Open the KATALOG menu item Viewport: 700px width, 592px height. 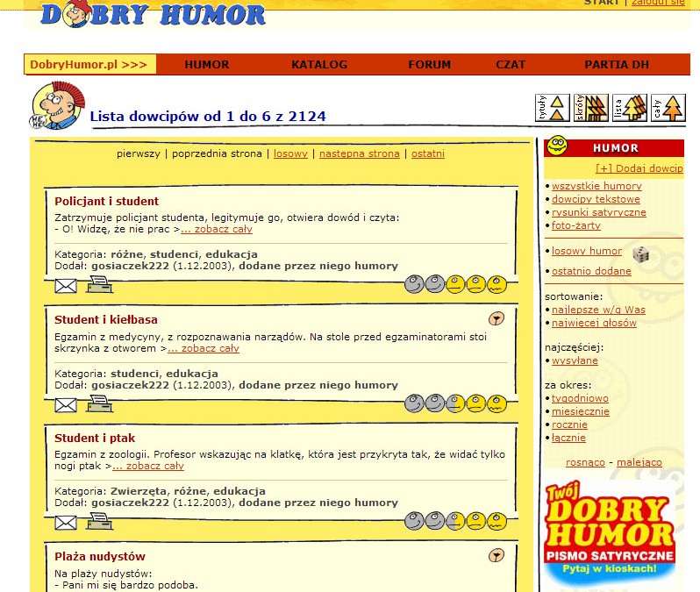click(x=319, y=65)
